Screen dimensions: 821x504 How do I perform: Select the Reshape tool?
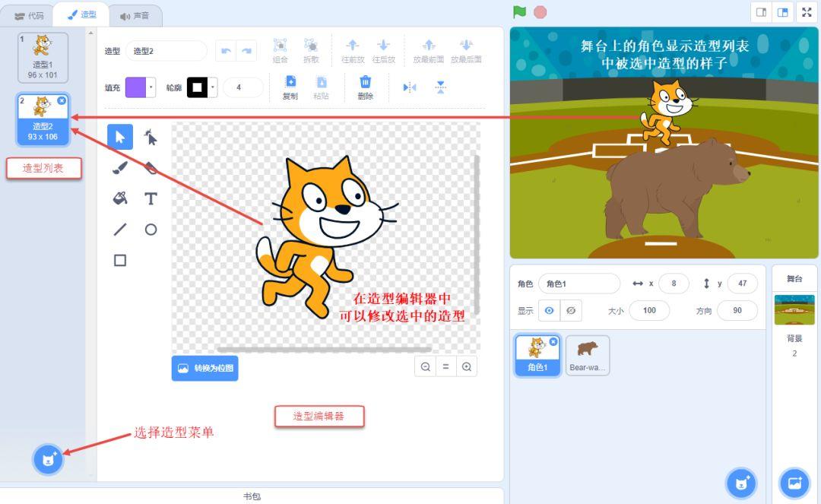(x=151, y=137)
